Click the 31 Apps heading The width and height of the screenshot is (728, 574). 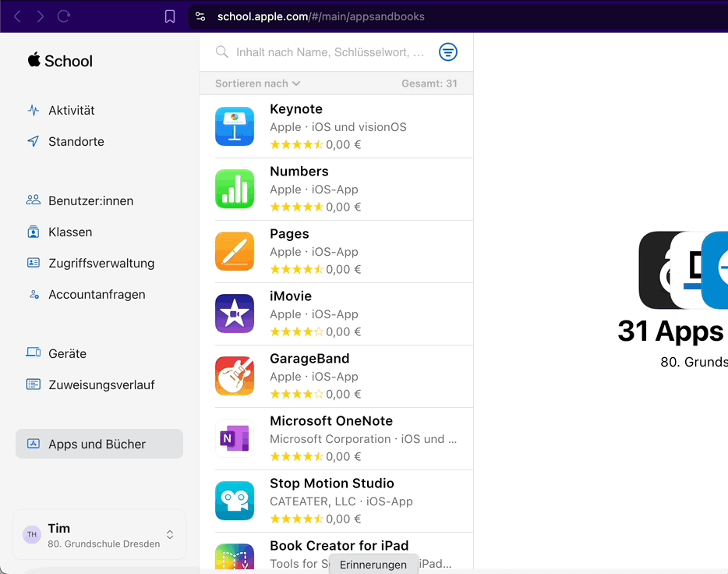coord(670,331)
